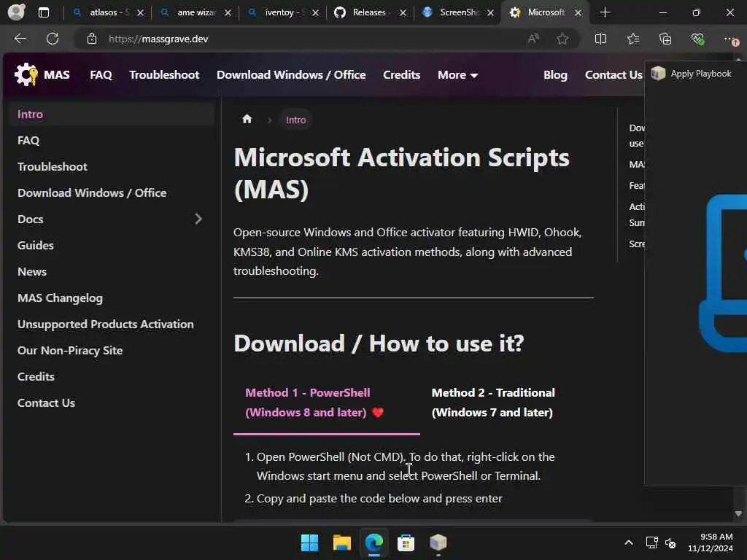Click the MAS brand text link

click(x=57, y=75)
